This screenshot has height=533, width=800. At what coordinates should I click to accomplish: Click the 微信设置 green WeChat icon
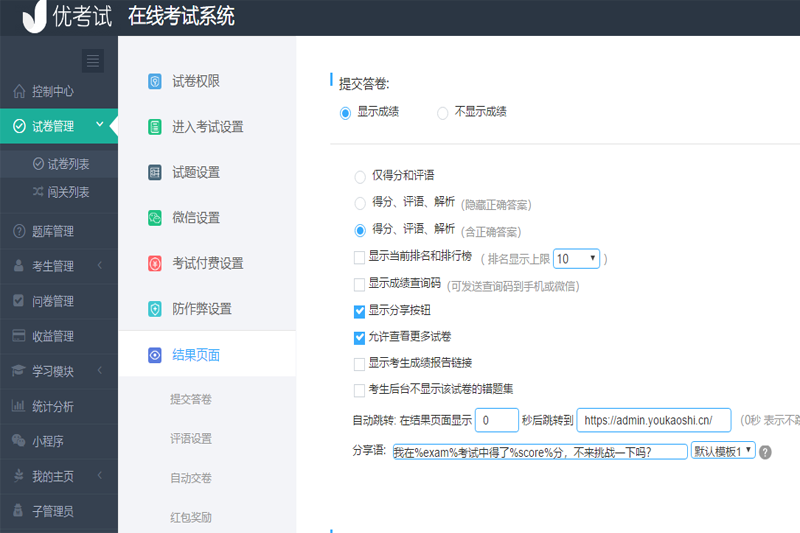[x=155, y=218]
